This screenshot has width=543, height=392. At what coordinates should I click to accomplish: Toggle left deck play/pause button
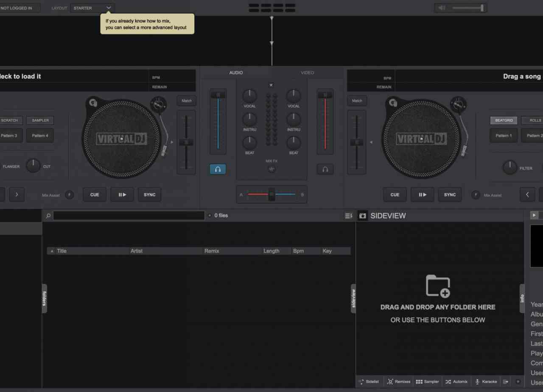pyautogui.click(x=122, y=195)
